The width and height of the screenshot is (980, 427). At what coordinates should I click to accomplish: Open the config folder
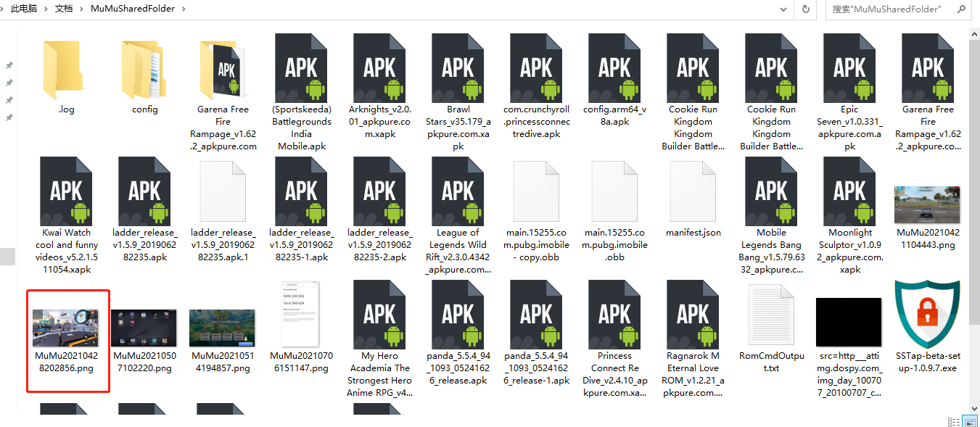coord(145,71)
